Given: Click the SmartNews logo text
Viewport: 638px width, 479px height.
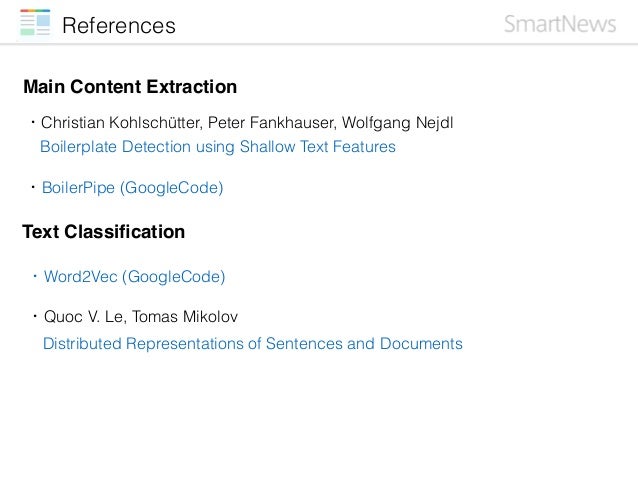Looking at the screenshot, I should tap(560, 24).
